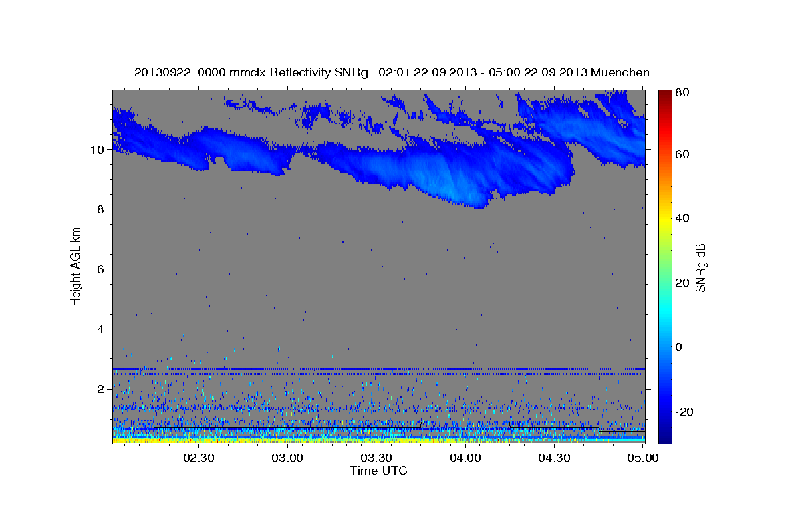
Task: Click the 'SNRg dB' colorbar label
Action: tap(700, 267)
